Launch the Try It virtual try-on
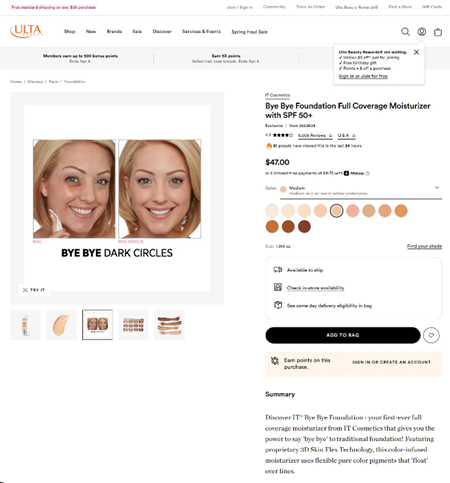 [34, 290]
